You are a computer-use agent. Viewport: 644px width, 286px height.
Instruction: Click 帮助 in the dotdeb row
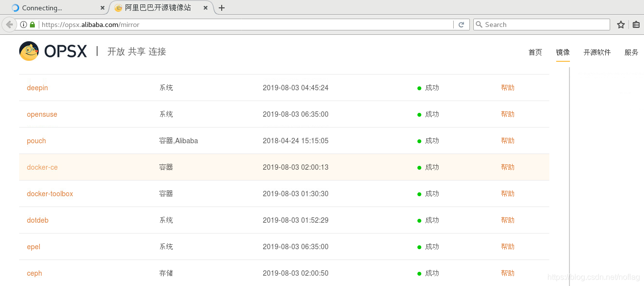[508, 220]
